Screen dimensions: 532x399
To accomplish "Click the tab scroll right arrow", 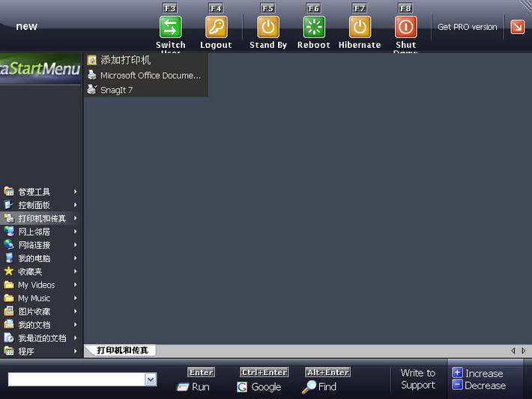I will point(524,351).
